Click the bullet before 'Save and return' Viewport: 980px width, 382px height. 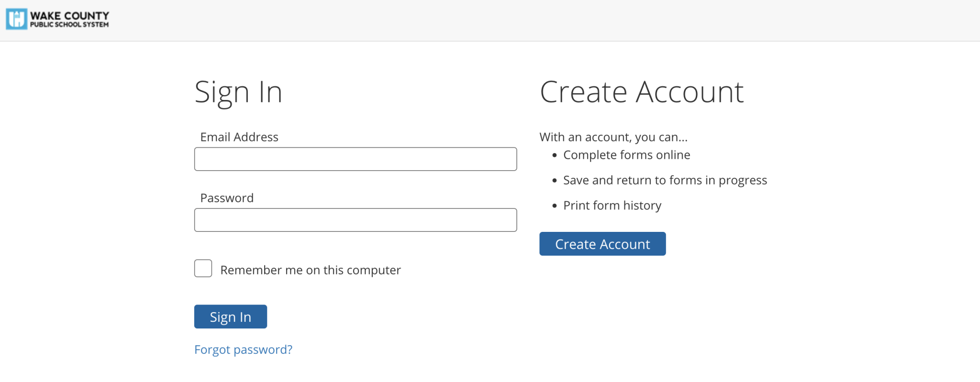coord(555,181)
